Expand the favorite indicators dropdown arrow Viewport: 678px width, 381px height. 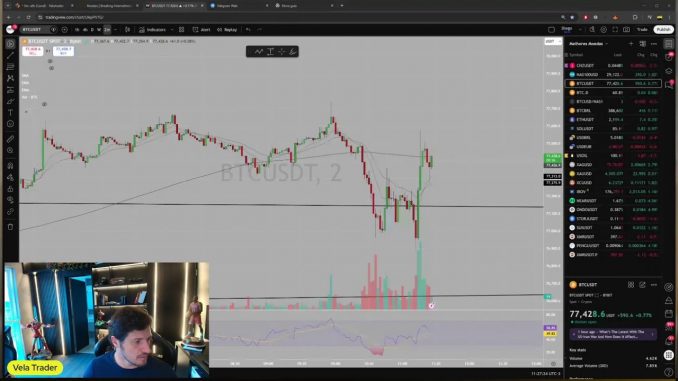(172, 30)
